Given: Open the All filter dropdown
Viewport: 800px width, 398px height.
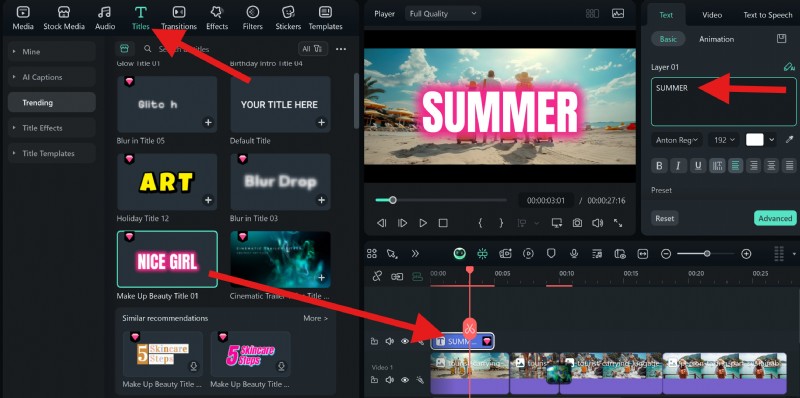Looking at the screenshot, I should tap(312, 49).
